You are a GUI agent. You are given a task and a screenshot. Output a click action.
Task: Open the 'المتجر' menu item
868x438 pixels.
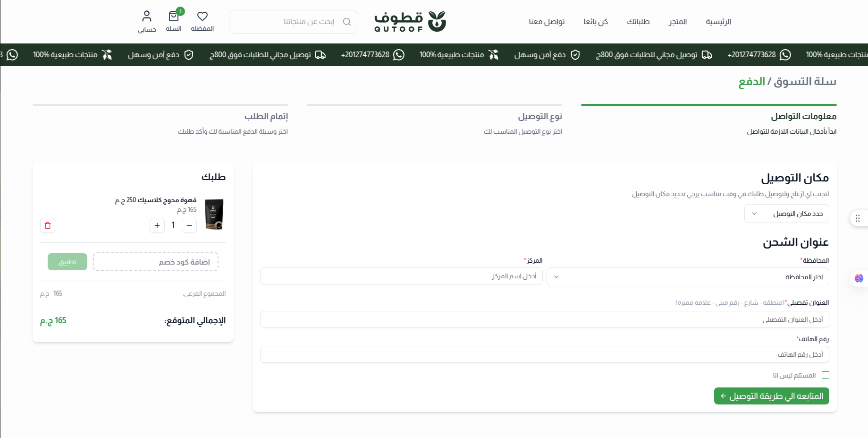click(x=677, y=22)
